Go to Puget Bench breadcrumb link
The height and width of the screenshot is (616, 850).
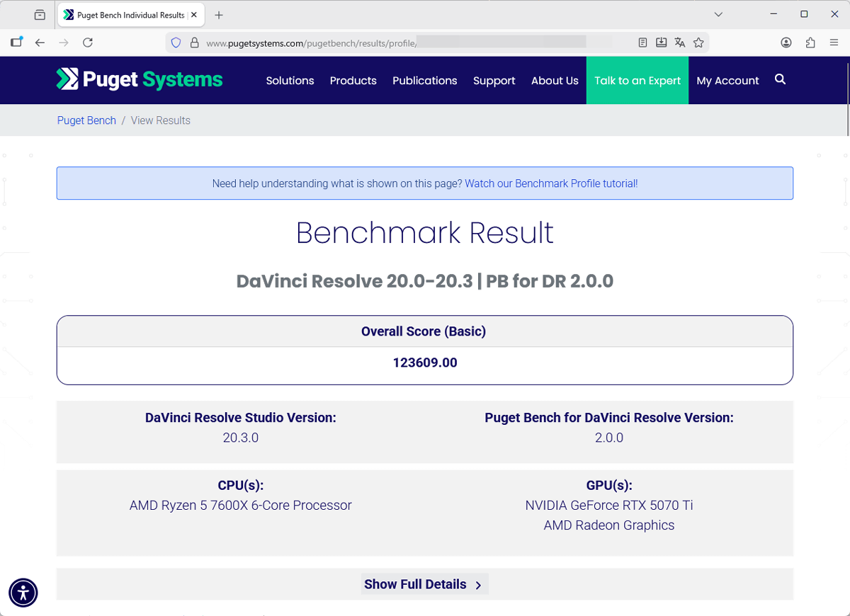click(x=86, y=120)
